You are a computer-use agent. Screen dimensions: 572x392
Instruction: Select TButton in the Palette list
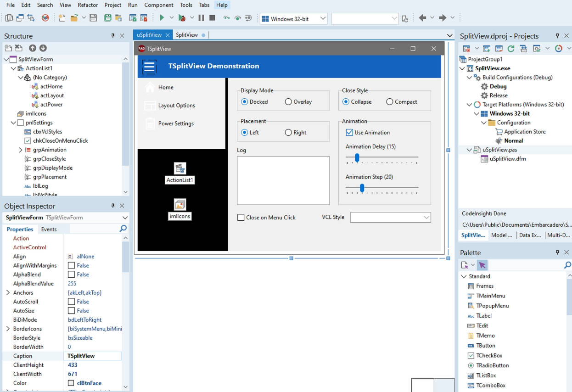(x=485, y=346)
